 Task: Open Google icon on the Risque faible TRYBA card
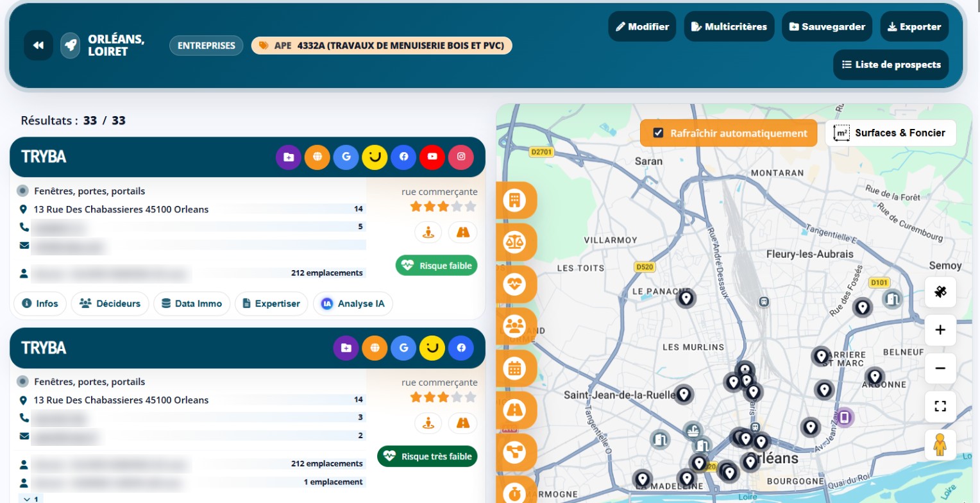(346, 157)
